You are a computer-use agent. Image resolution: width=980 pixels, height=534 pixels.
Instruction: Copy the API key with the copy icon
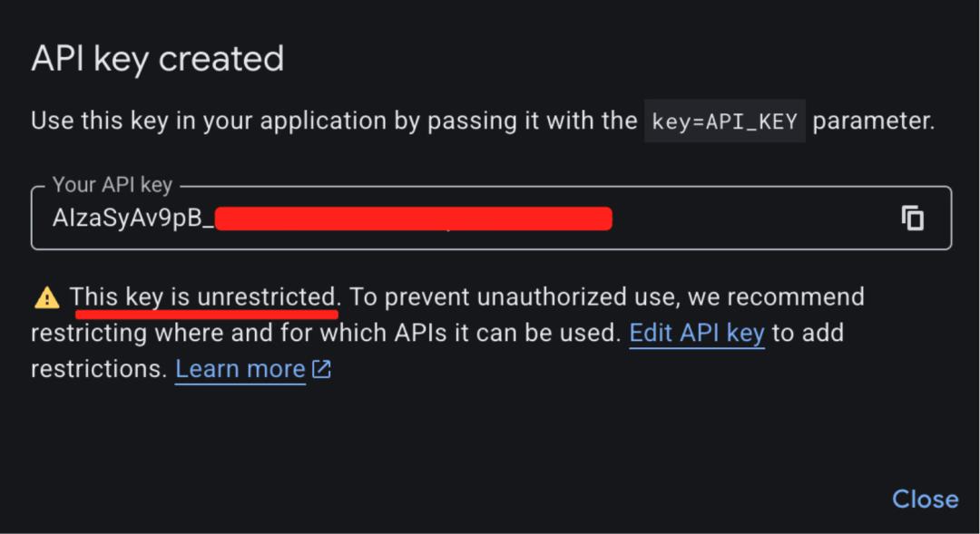[x=912, y=218]
